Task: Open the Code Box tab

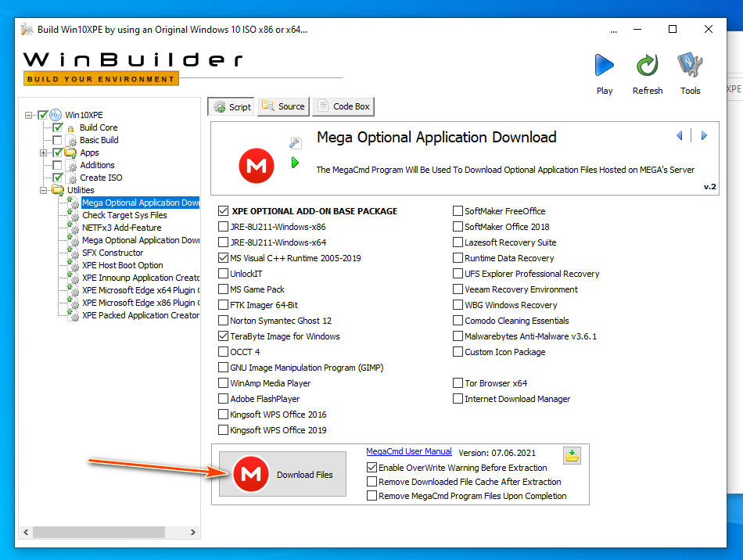Action: [343, 106]
